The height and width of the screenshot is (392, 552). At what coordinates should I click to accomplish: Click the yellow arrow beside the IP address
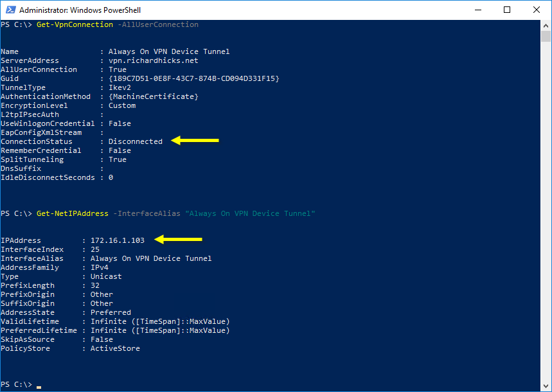pyautogui.click(x=178, y=240)
